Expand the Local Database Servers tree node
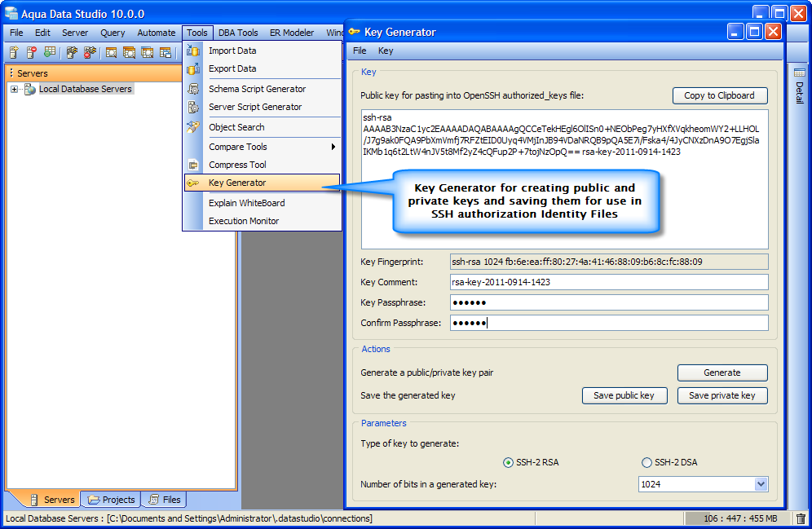This screenshot has height=529, width=812. point(14,89)
